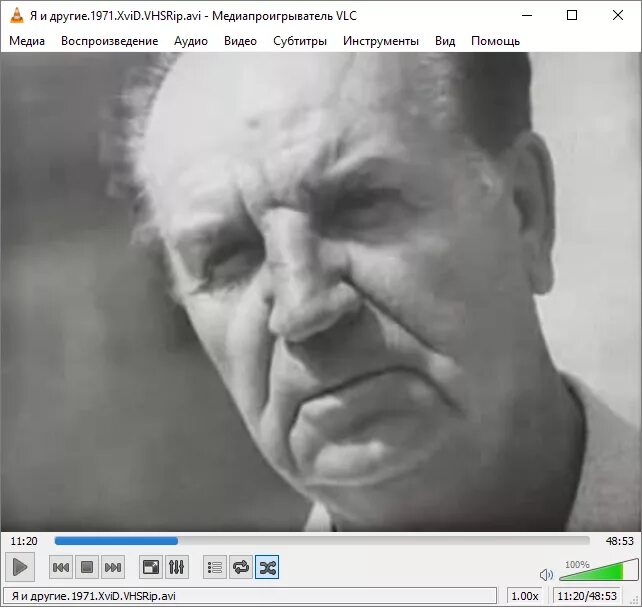642x608 pixels.
Task: Open extended settings and effects
Action: click(176, 567)
